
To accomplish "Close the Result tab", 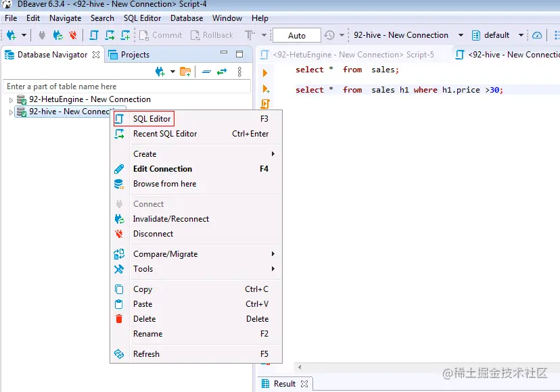I will [304, 384].
